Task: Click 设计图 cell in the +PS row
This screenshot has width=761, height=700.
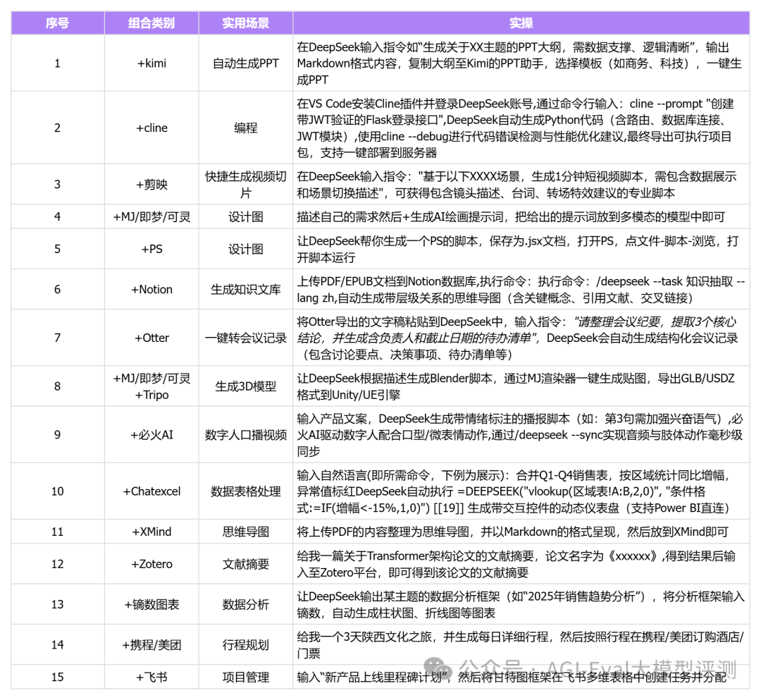Action: (246, 249)
